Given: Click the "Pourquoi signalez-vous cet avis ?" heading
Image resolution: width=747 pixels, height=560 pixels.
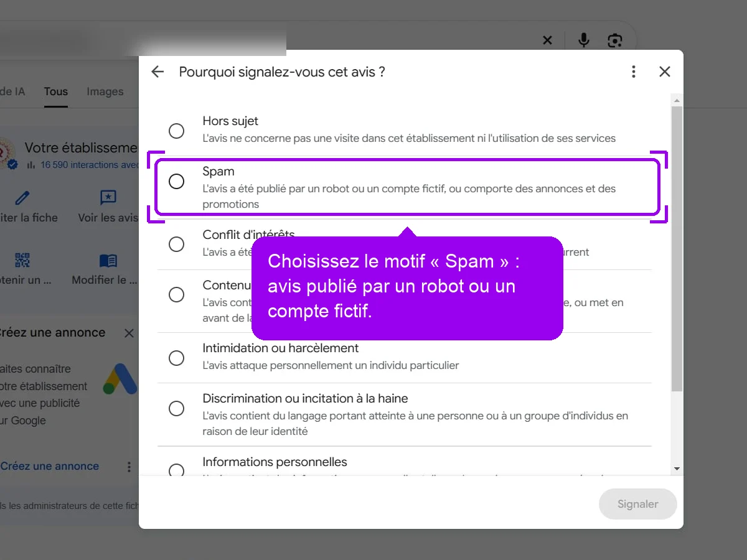Looking at the screenshot, I should (x=282, y=72).
